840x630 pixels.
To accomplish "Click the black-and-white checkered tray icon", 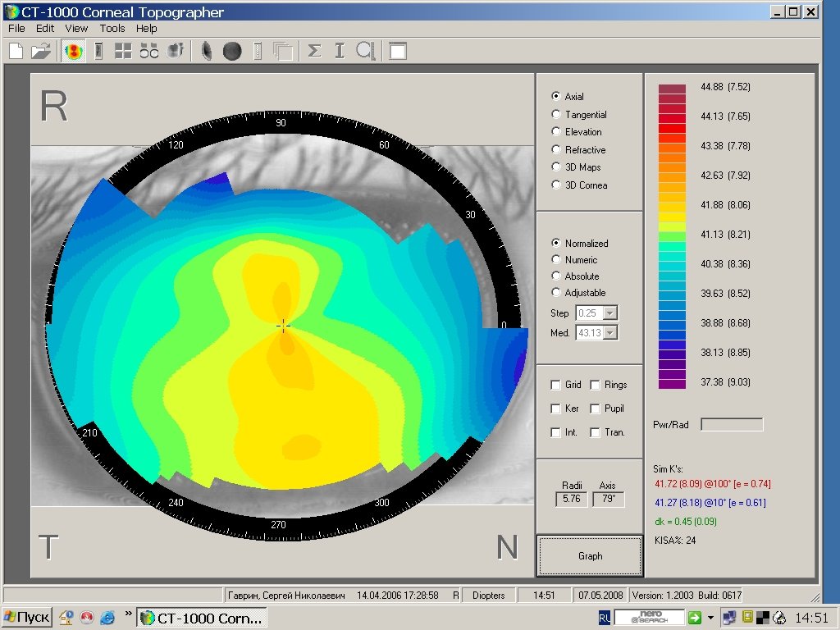I will point(763,619).
